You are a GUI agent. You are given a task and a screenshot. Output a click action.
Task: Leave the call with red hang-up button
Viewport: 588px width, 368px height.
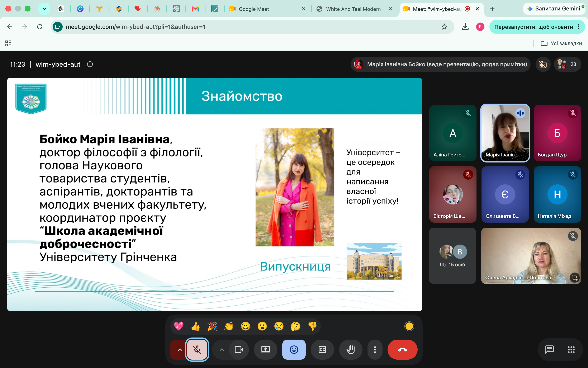coord(402,349)
